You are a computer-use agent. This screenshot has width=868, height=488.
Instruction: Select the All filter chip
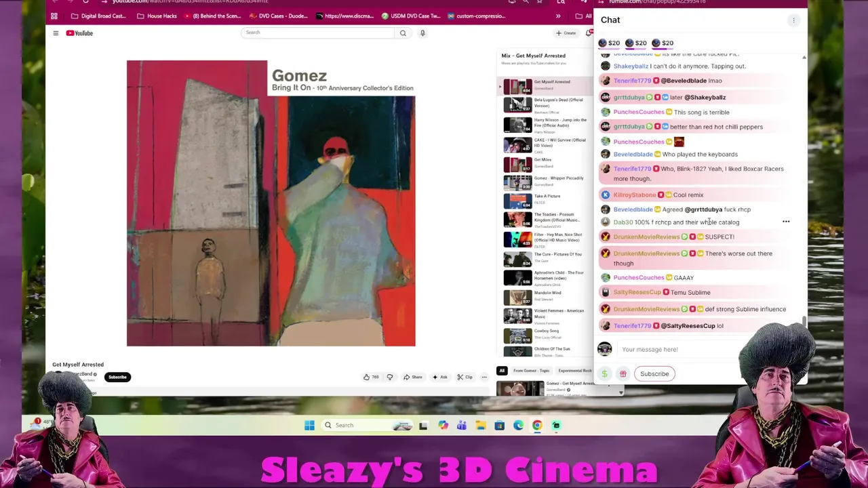(x=502, y=371)
